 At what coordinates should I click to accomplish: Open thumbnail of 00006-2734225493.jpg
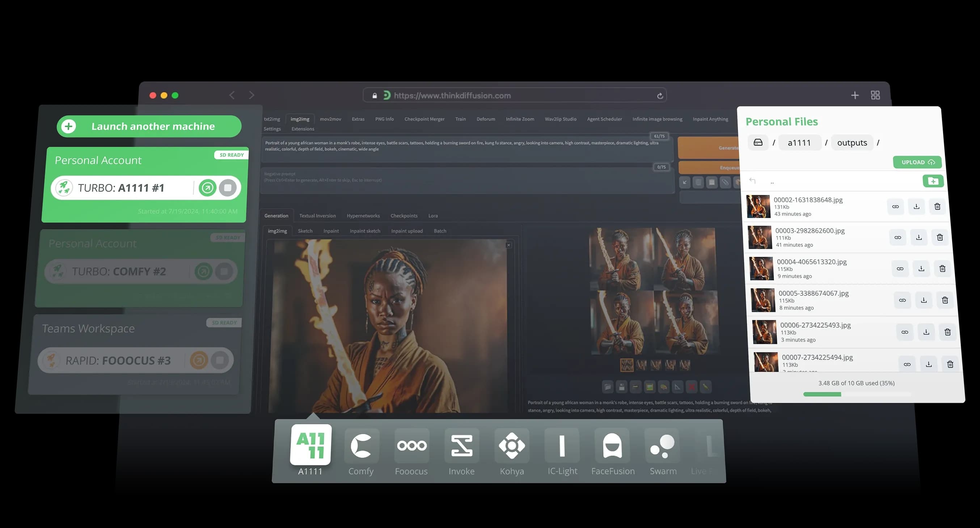tap(764, 332)
